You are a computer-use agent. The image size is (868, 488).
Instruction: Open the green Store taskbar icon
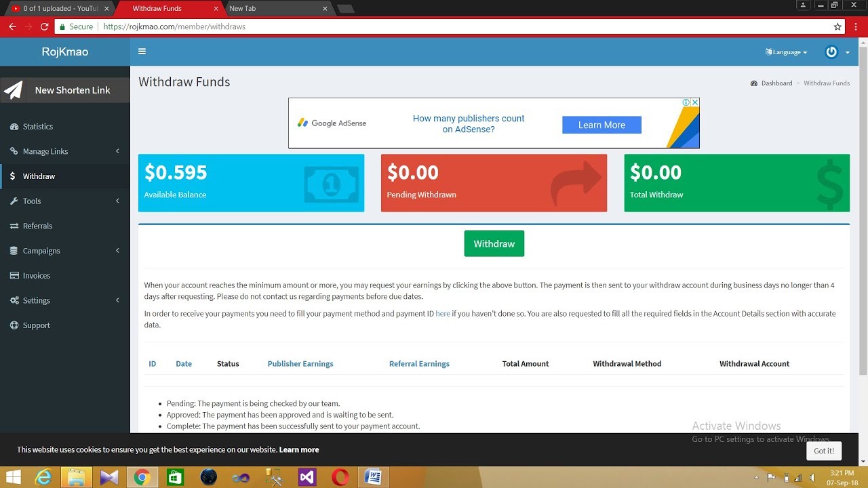pos(175,477)
